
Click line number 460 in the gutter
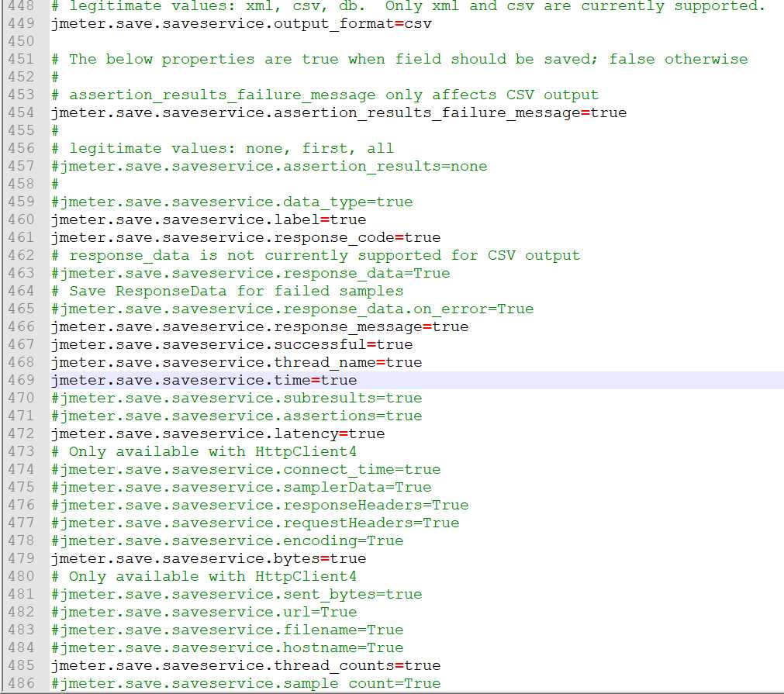coord(22,219)
